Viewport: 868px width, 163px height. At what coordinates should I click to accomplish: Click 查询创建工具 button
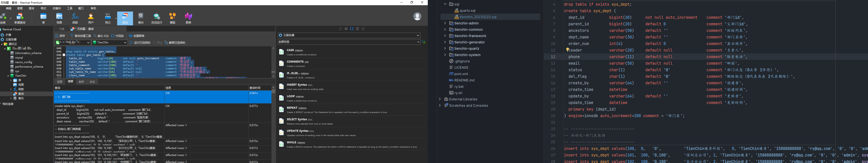[81, 36]
